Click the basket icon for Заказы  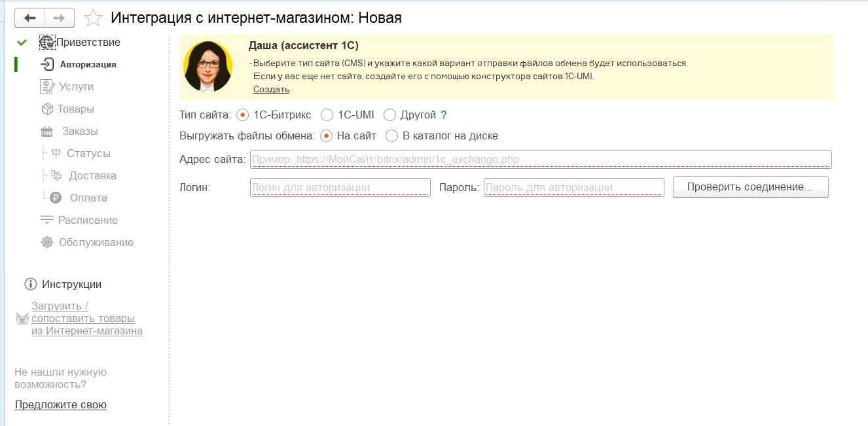coord(47,132)
